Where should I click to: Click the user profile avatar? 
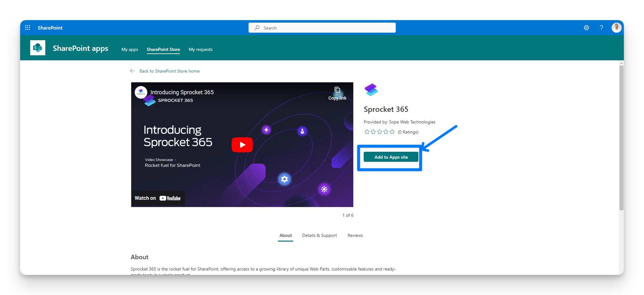pyautogui.click(x=616, y=28)
